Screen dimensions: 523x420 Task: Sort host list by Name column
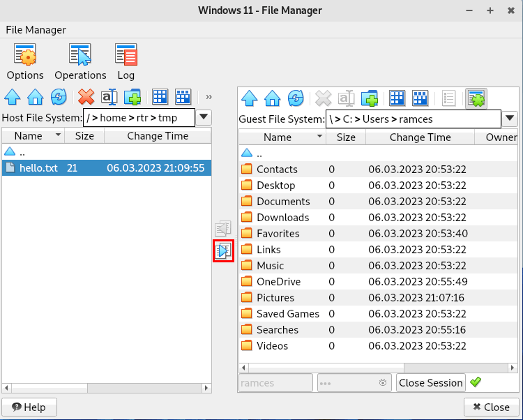tap(33, 136)
